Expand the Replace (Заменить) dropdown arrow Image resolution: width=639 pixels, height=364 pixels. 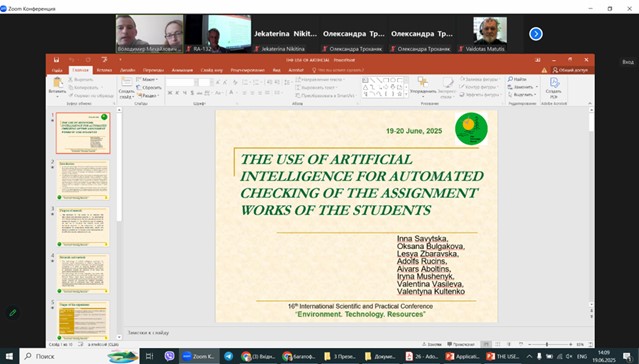click(x=536, y=87)
